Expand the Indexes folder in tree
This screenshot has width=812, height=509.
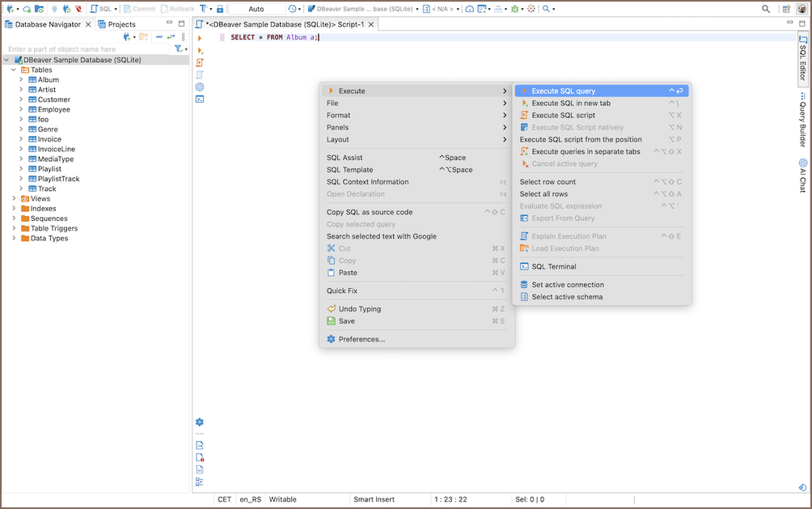(14, 209)
